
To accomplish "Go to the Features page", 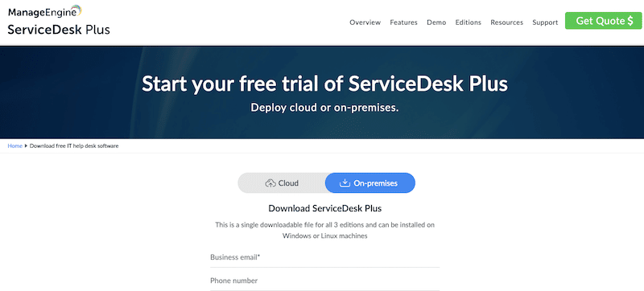I will tap(404, 23).
